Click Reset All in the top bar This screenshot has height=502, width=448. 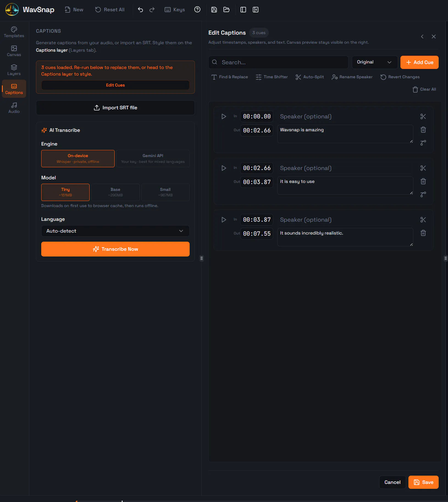pyautogui.click(x=110, y=10)
